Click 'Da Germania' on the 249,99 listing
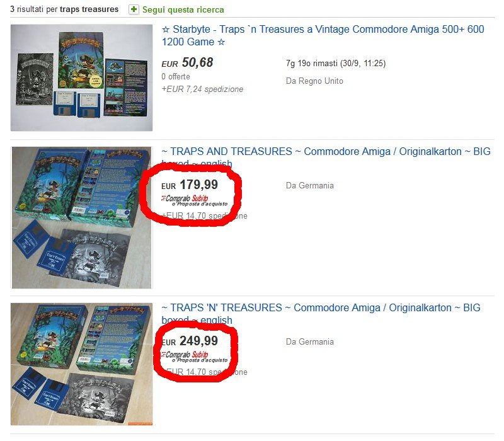The image size is (504, 441). [310, 341]
